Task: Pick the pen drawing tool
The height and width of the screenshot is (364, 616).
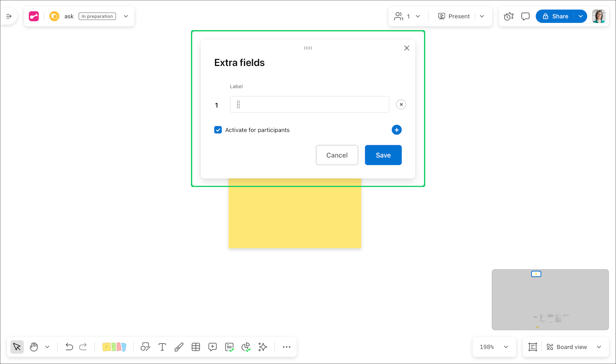Action: tap(179, 347)
